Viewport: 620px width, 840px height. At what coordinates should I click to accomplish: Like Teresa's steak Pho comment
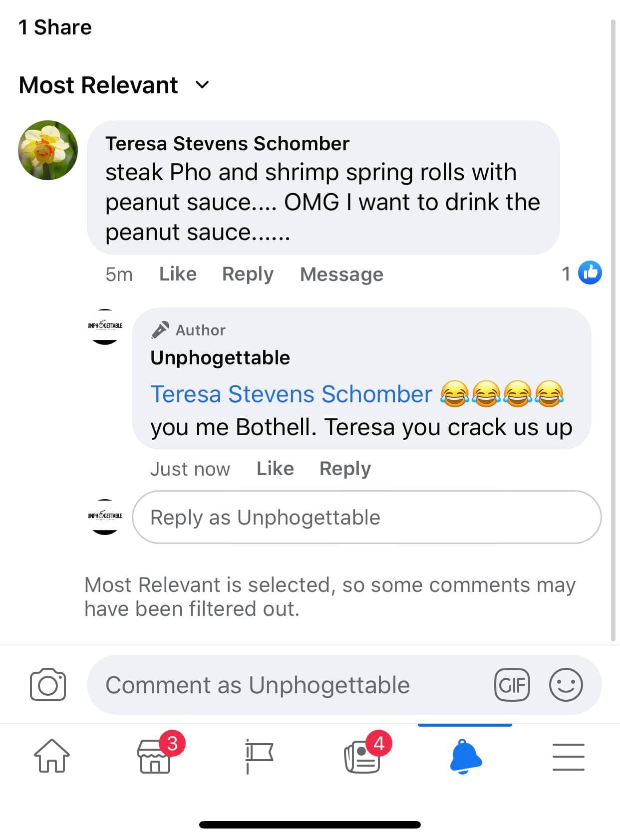coord(178,274)
